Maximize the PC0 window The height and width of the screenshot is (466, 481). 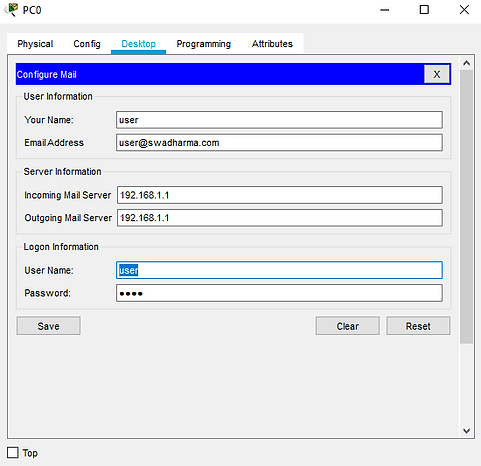point(424,10)
